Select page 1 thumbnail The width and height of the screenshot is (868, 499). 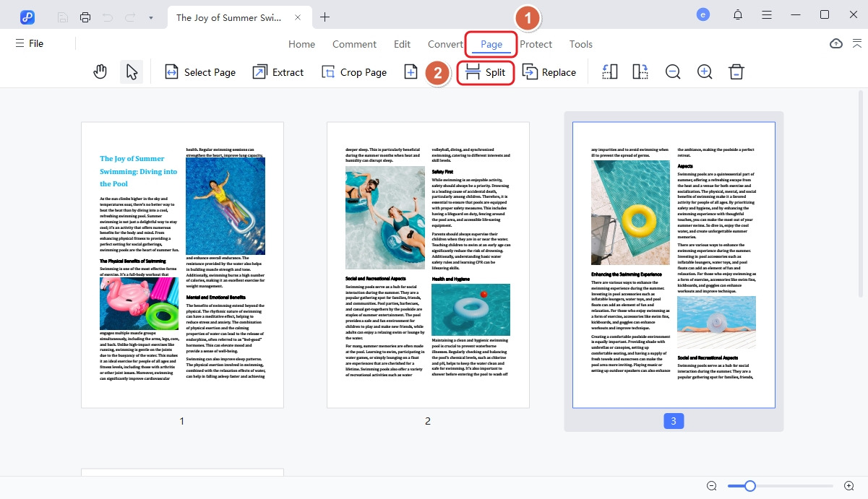(182, 265)
